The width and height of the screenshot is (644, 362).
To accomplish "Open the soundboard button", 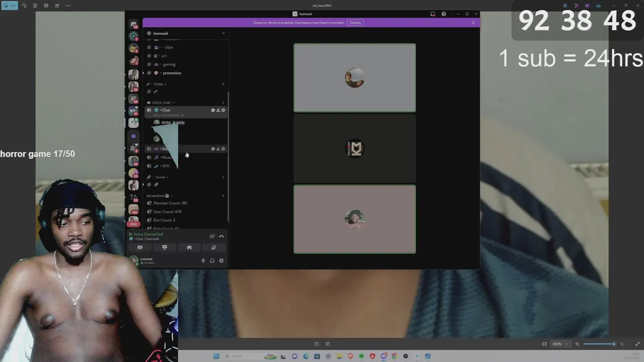I will [214, 247].
